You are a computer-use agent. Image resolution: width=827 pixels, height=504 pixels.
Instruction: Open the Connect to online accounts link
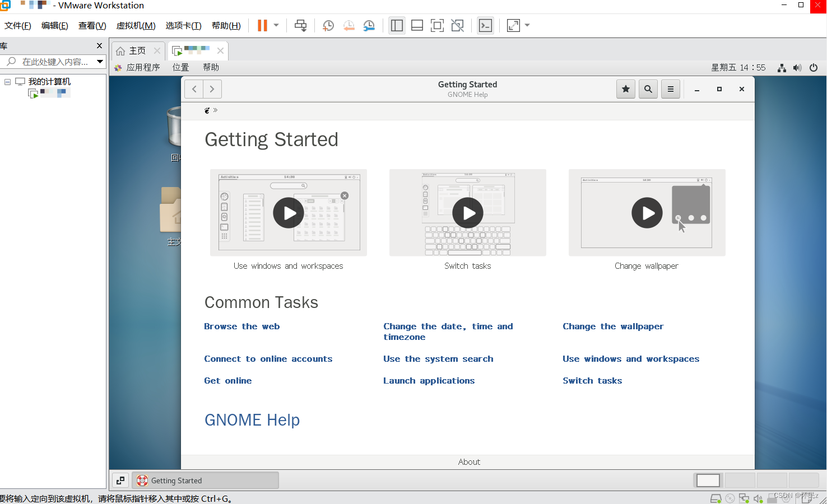coord(268,359)
